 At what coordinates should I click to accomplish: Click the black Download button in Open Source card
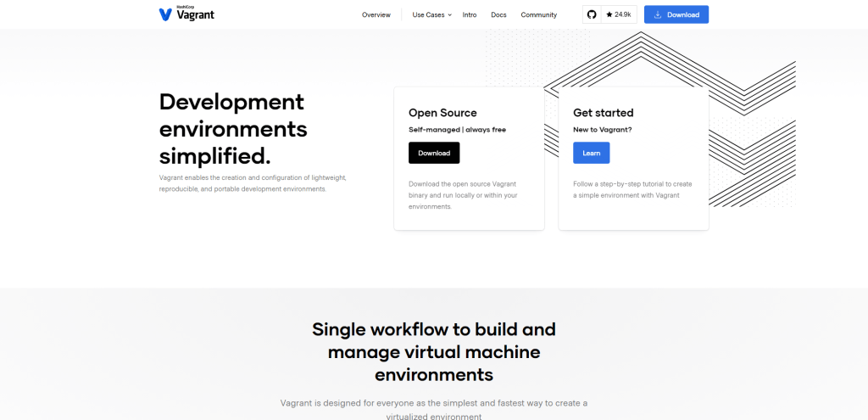coord(434,153)
